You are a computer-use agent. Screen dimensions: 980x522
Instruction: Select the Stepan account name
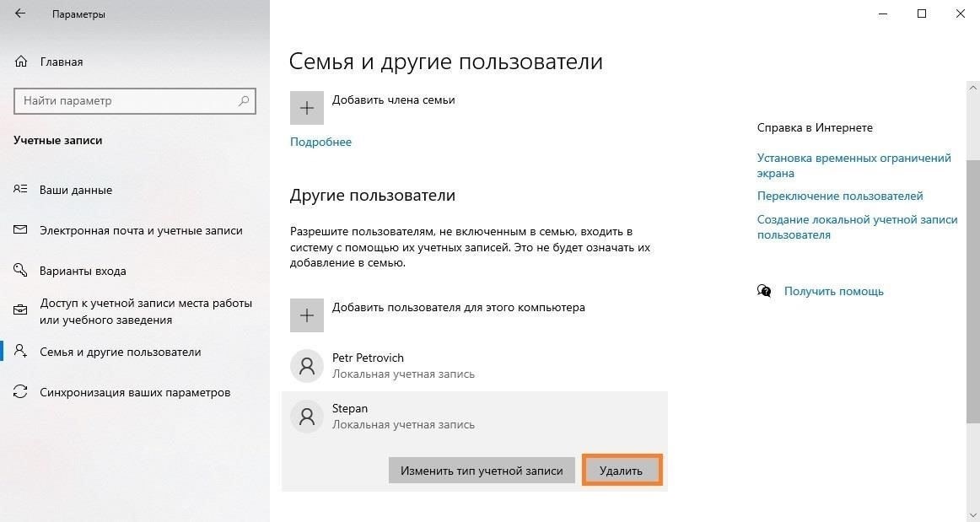[x=349, y=408]
